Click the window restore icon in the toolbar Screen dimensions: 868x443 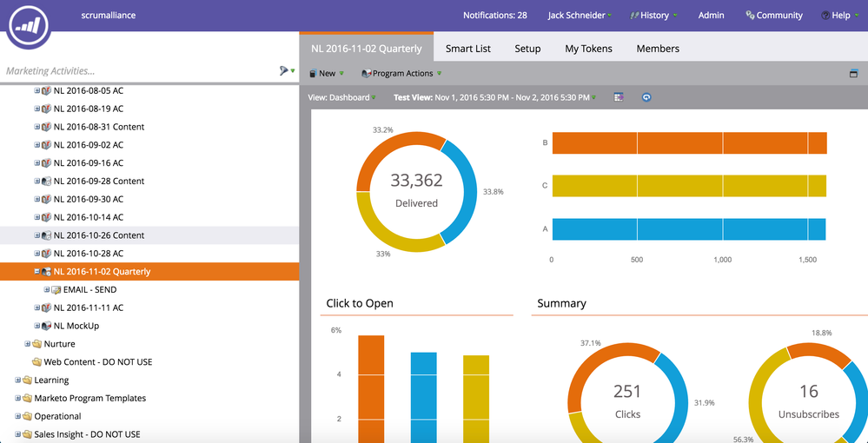click(x=853, y=74)
